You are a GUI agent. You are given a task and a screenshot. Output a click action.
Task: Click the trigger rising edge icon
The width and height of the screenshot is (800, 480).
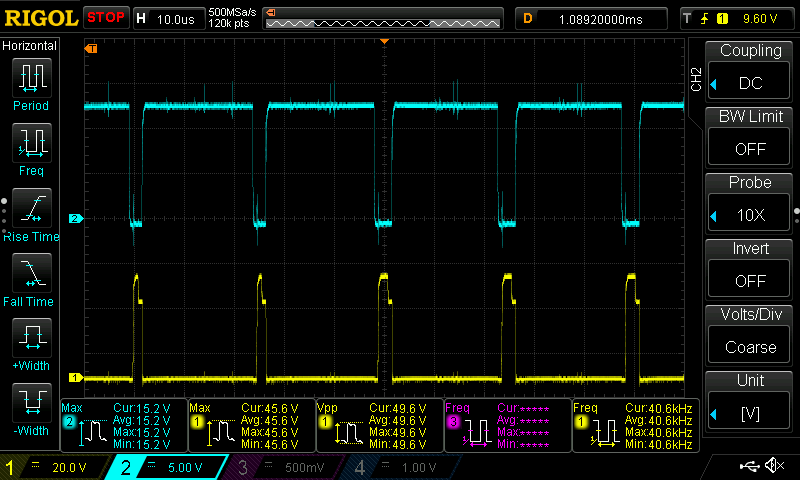[704, 19]
